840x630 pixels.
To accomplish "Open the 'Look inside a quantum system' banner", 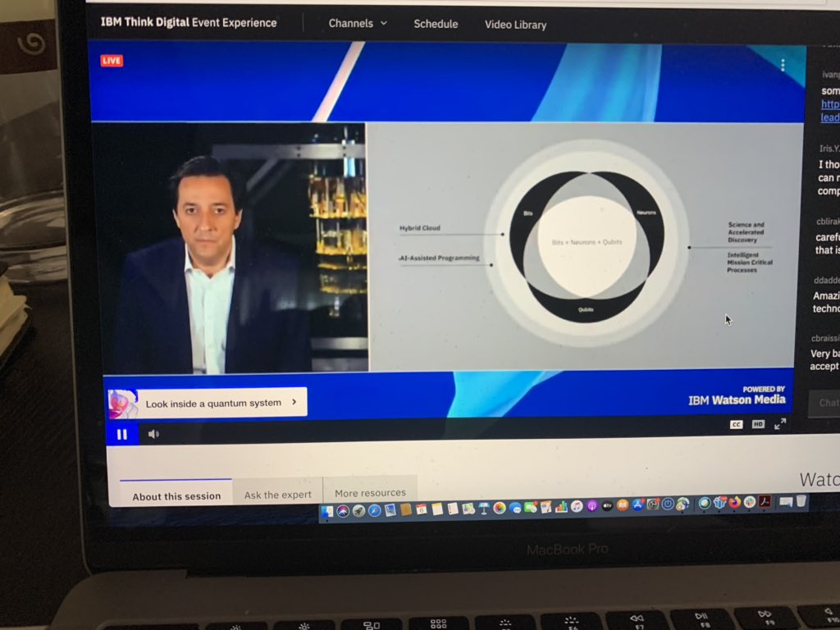I will [x=208, y=402].
